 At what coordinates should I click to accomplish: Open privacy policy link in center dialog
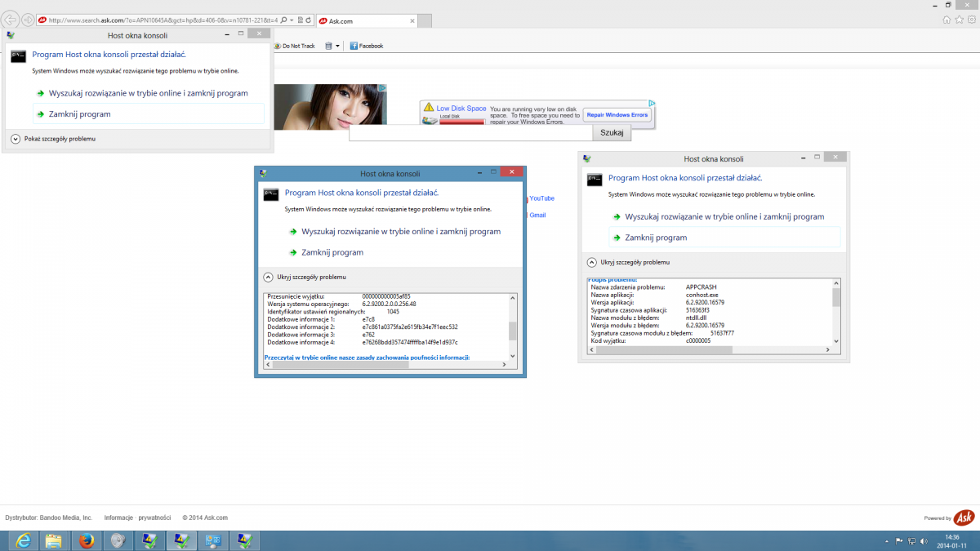pos(367,357)
